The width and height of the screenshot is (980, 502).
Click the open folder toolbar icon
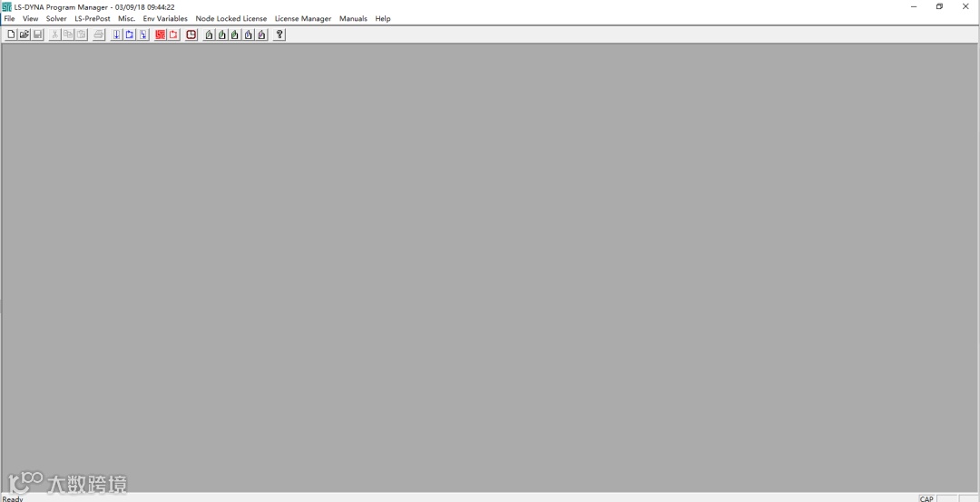point(24,34)
